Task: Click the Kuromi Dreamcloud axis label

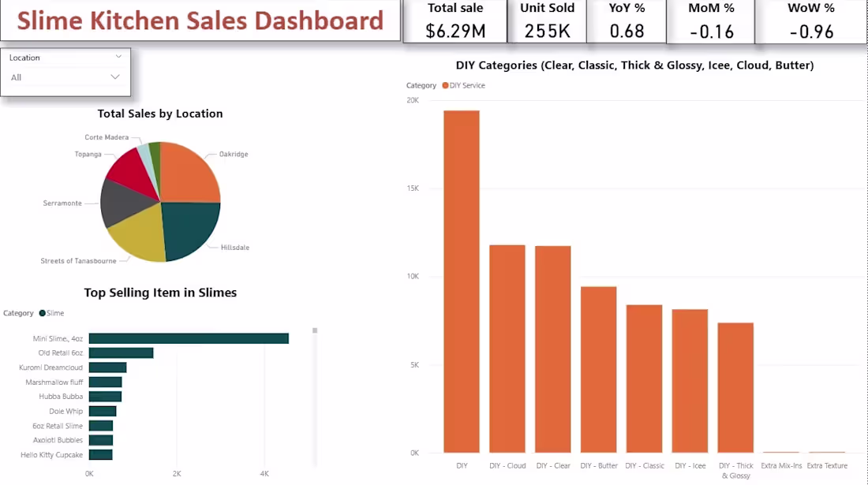Action: [x=51, y=367]
